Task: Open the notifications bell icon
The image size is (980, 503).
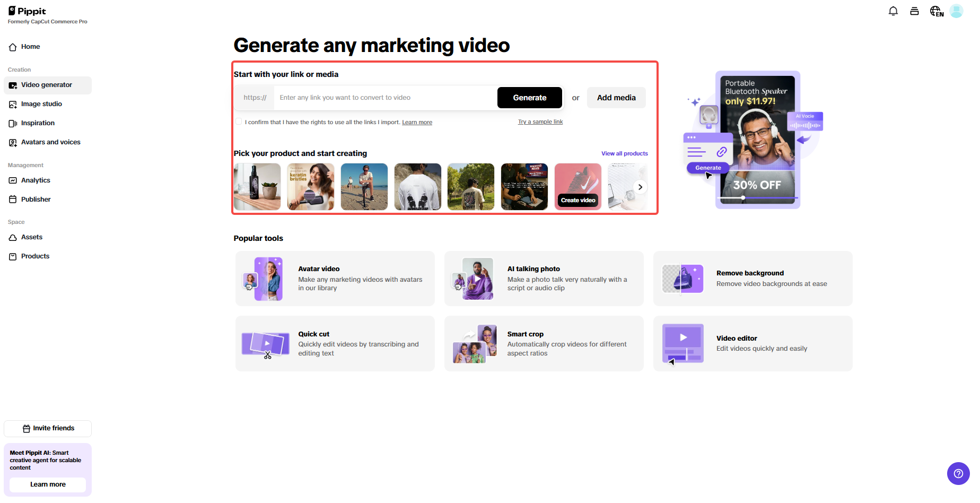Action: click(x=893, y=11)
